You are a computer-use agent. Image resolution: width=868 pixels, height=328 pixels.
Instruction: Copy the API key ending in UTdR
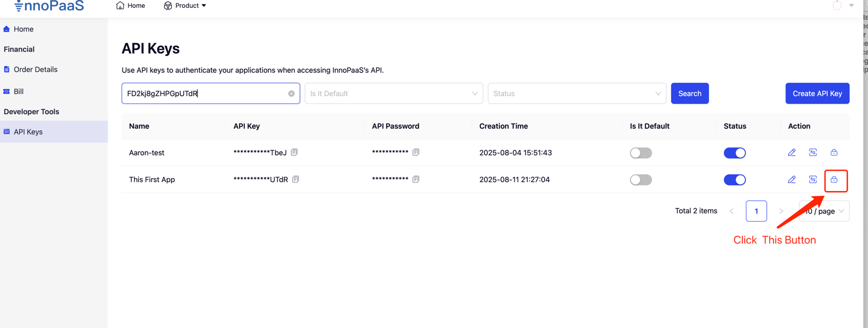click(296, 180)
